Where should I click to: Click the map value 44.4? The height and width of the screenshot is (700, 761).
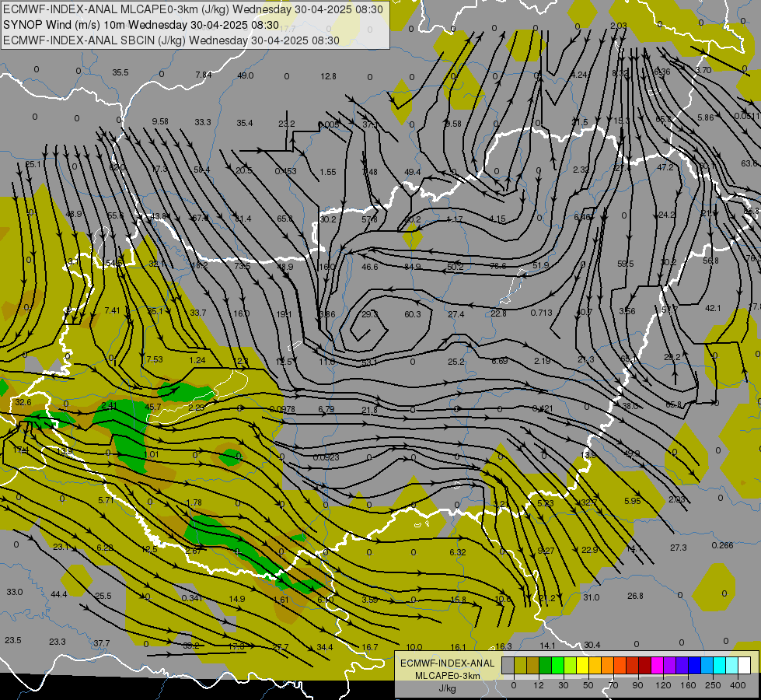tap(59, 594)
